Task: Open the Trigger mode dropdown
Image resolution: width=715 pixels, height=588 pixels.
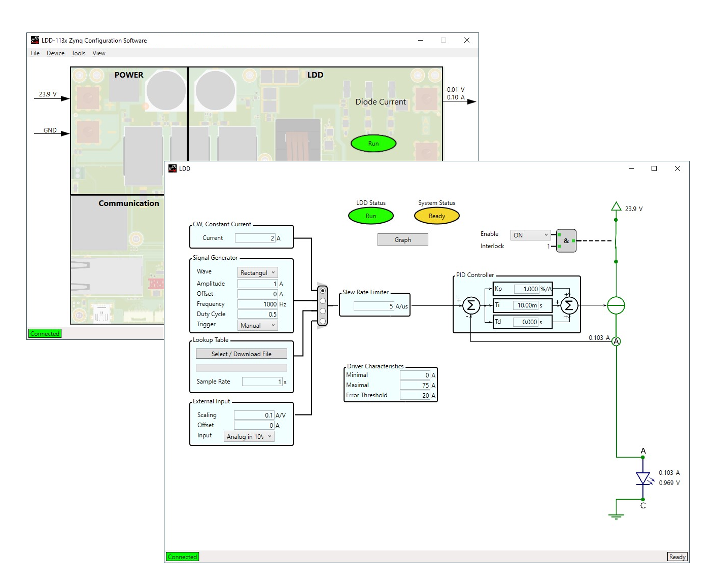Action: [x=258, y=325]
